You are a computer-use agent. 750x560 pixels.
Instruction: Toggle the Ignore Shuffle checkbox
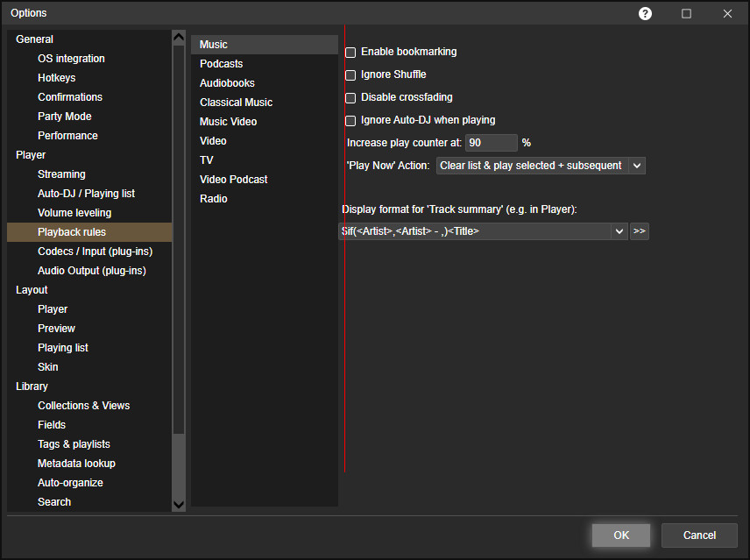click(350, 75)
